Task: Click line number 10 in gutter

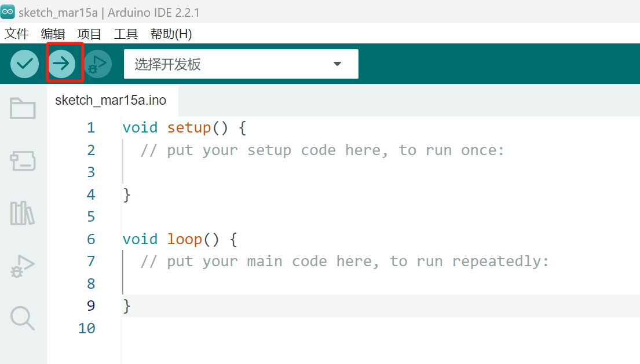Action: click(86, 328)
